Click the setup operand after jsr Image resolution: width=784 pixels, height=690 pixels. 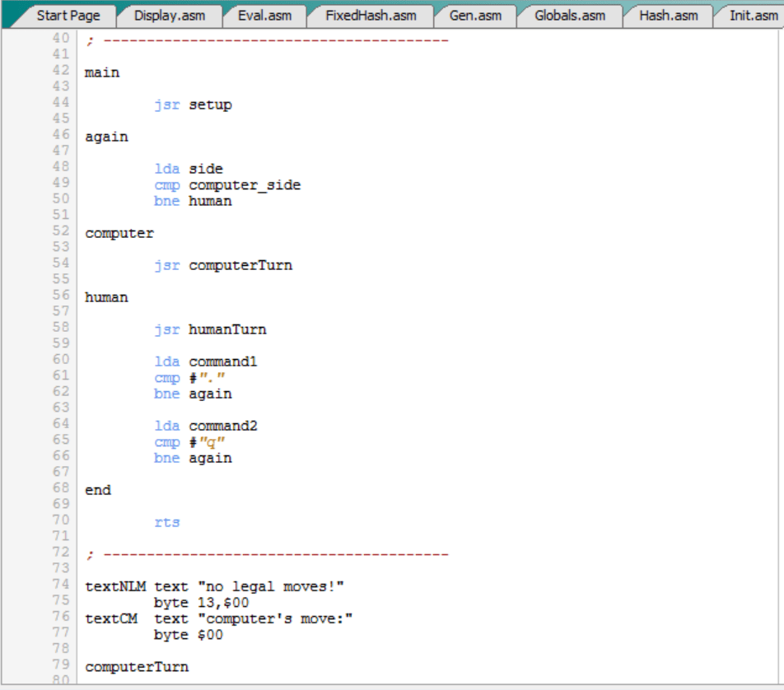point(210,105)
